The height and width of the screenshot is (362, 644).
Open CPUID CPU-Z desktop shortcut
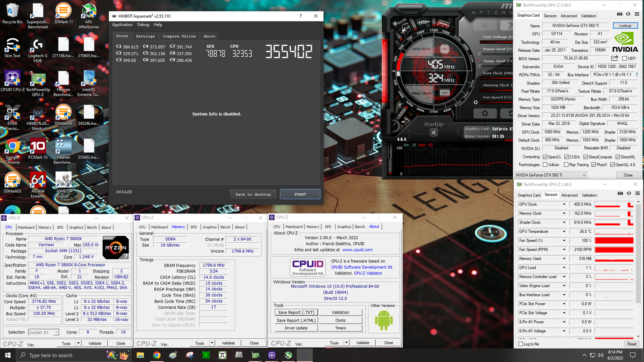[x=12, y=81]
